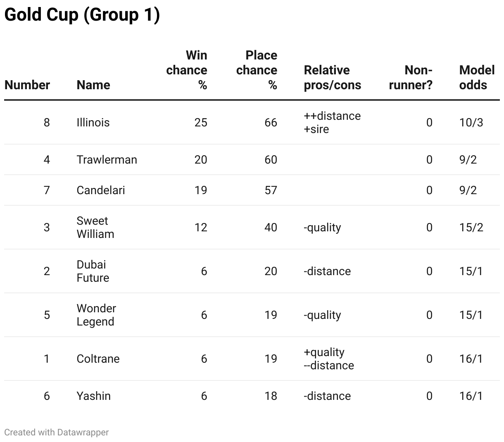Image resolution: width=504 pixels, height=442 pixels.
Task: Click the "++distance +sire" pros/cons cell
Action: 332,123
